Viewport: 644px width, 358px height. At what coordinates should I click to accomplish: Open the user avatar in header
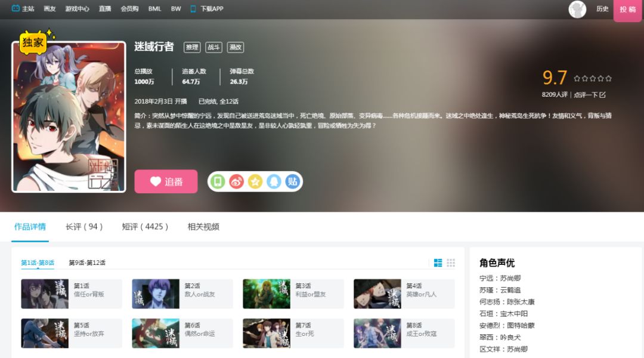pos(577,9)
